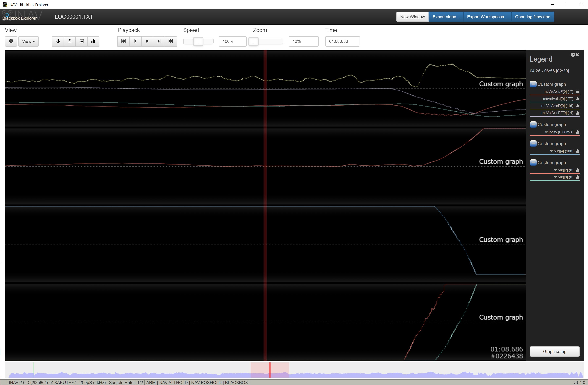
Task: Toggle the field values table icon
Action: click(82, 41)
